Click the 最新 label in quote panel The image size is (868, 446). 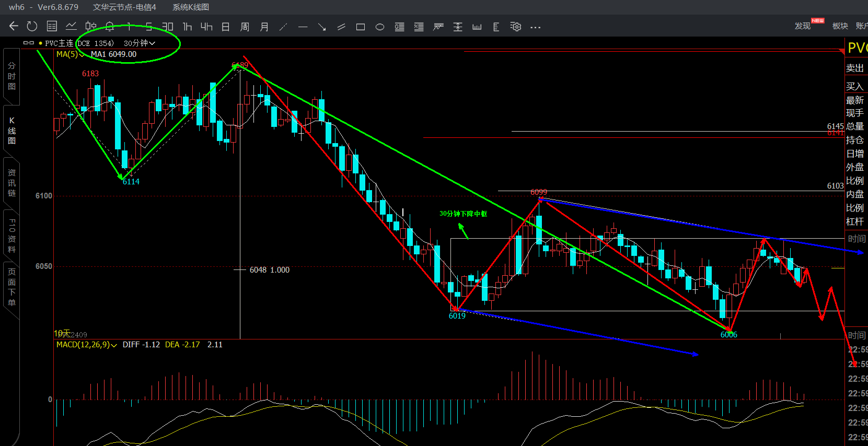coord(855,100)
